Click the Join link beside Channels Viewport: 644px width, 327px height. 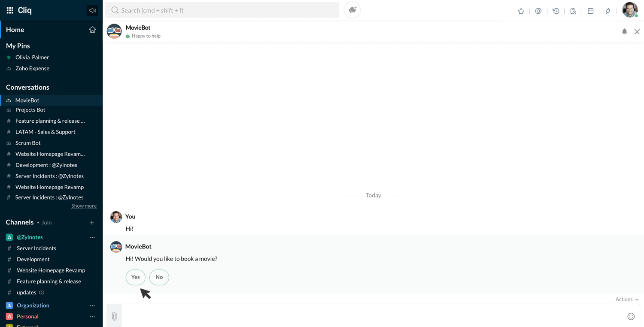[46, 223]
